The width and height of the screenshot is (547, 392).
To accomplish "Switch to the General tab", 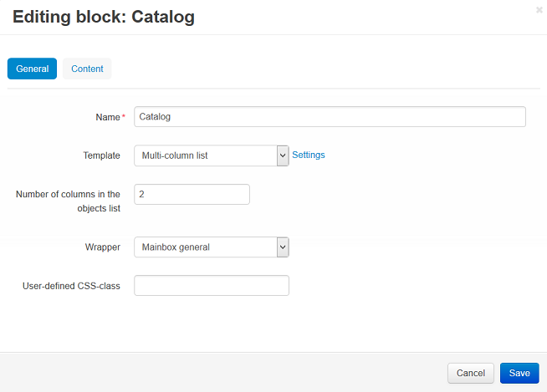I will 32,69.
